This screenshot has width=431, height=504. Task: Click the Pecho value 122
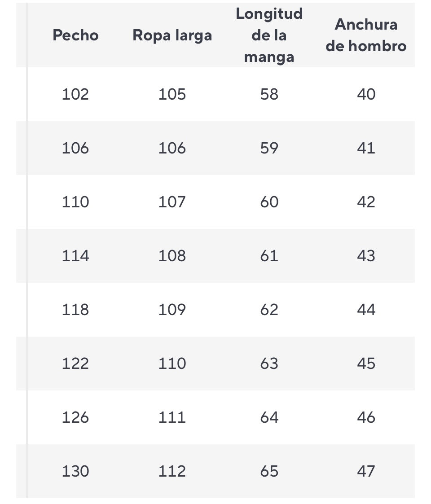75,364
